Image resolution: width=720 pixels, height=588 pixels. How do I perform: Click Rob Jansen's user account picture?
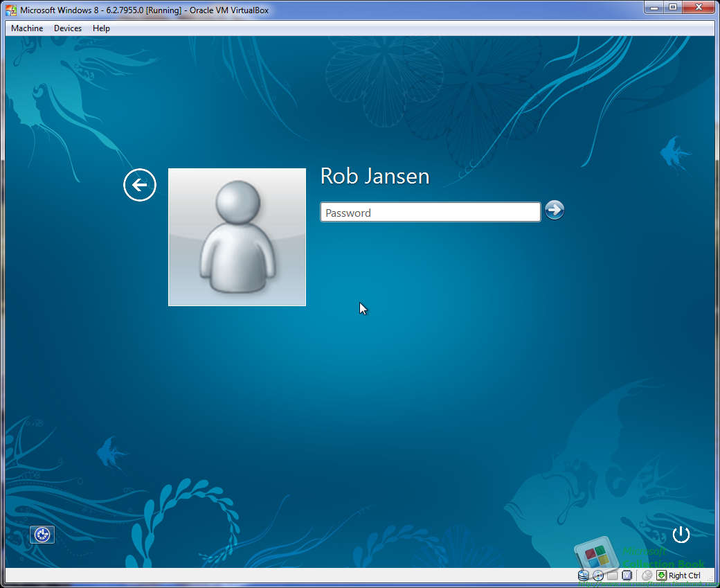click(237, 237)
